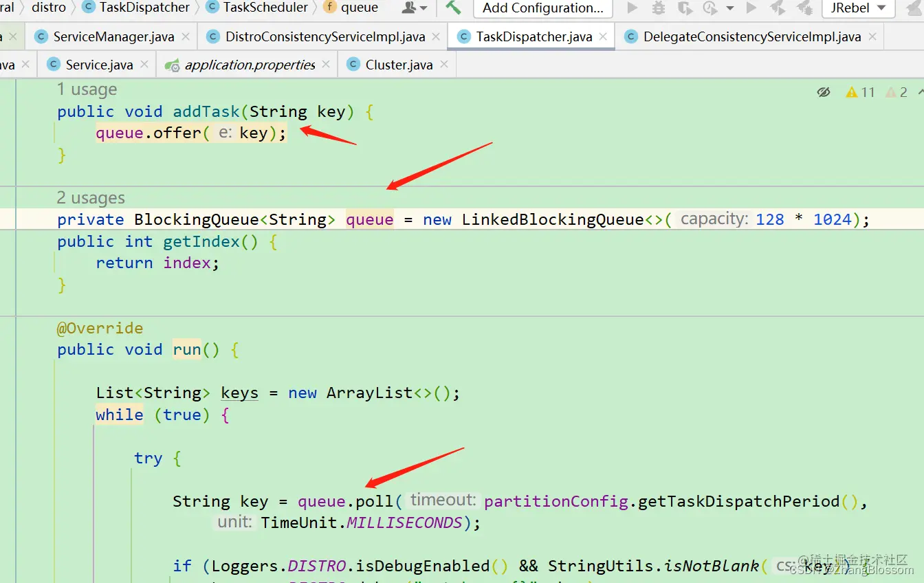The height and width of the screenshot is (583, 924).
Task: Click the while keyword
Action: point(120,415)
